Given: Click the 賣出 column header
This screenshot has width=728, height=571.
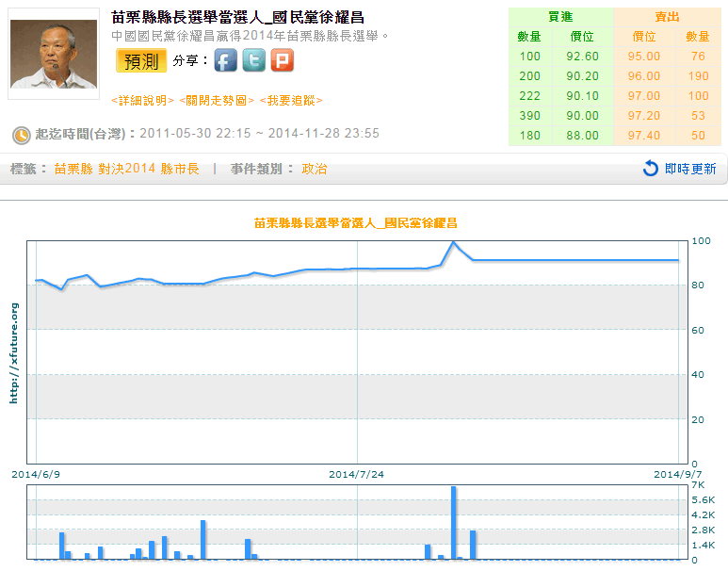Looking at the screenshot, I should [667, 17].
